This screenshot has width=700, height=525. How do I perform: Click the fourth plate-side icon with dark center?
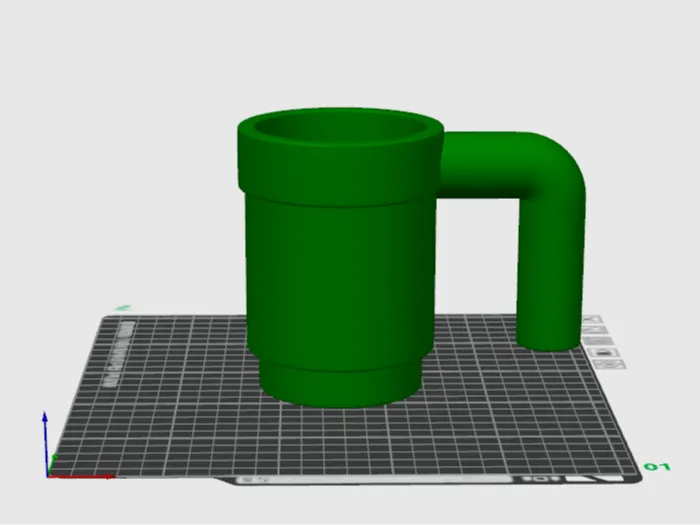pos(604,352)
